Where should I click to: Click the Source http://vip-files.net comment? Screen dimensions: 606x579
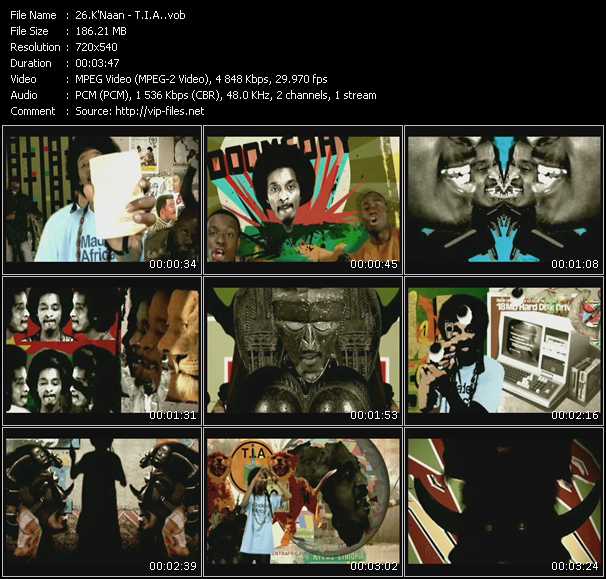[x=140, y=111]
